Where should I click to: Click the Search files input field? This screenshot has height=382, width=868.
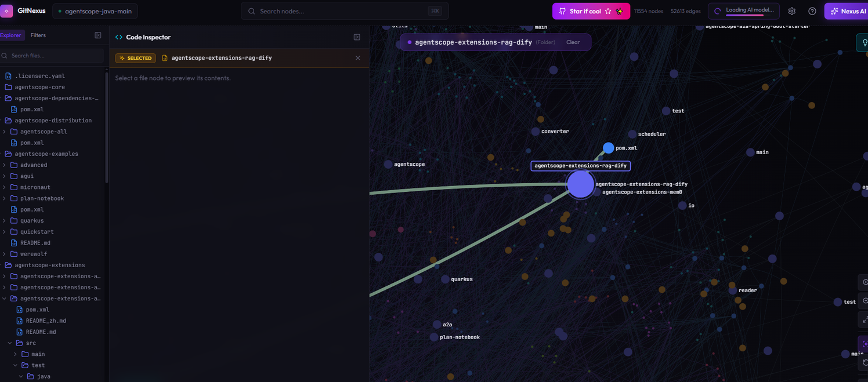[52, 56]
